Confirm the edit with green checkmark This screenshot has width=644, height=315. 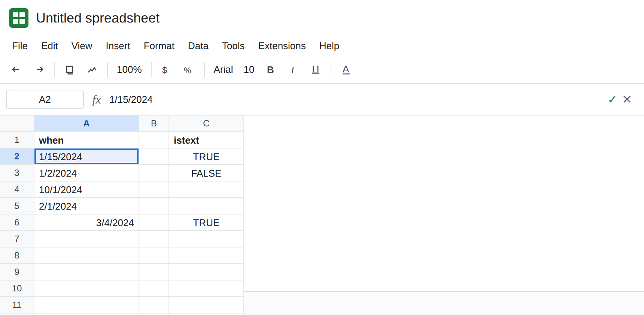[x=612, y=99]
